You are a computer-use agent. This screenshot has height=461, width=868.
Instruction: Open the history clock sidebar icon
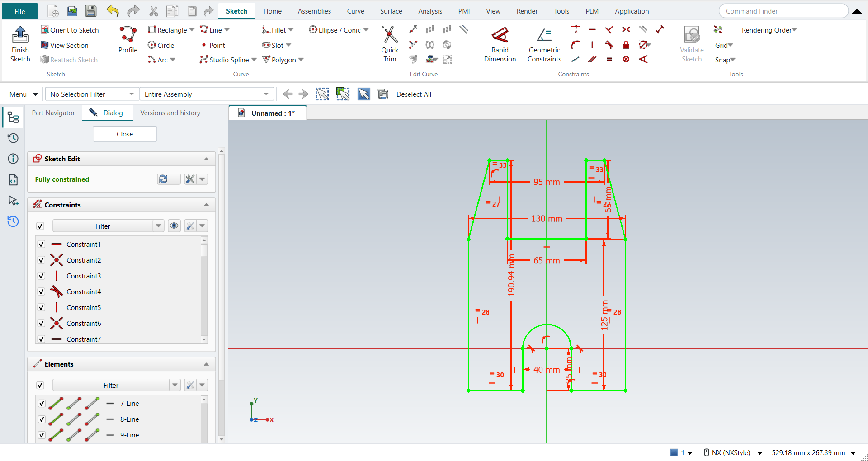click(13, 138)
